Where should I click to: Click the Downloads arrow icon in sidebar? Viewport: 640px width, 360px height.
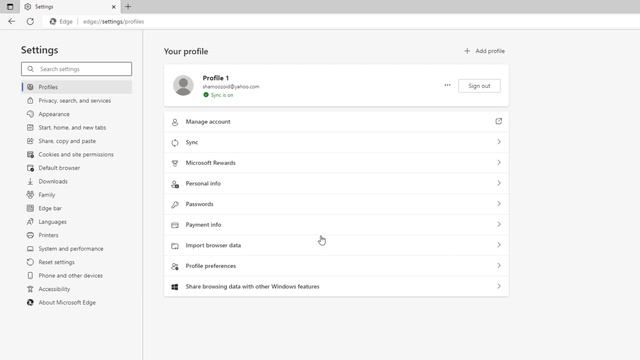click(30, 181)
